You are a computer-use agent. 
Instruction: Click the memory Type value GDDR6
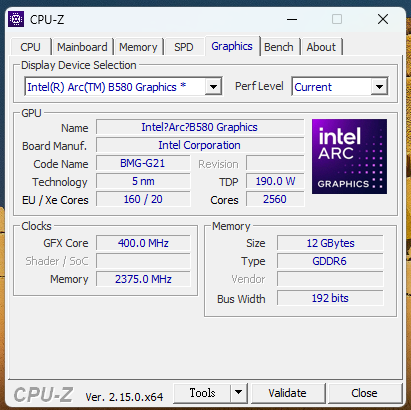330,261
